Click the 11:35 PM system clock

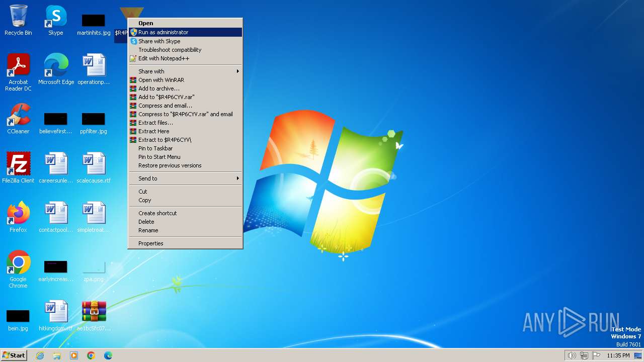click(x=618, y=355)
